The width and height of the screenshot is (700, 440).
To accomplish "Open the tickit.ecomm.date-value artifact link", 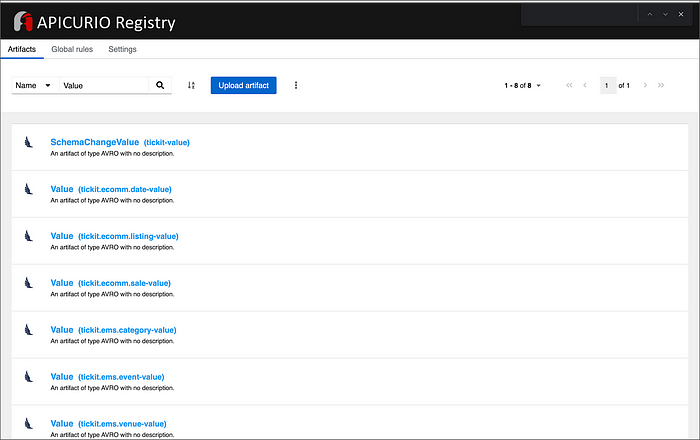I will (111, 189).
